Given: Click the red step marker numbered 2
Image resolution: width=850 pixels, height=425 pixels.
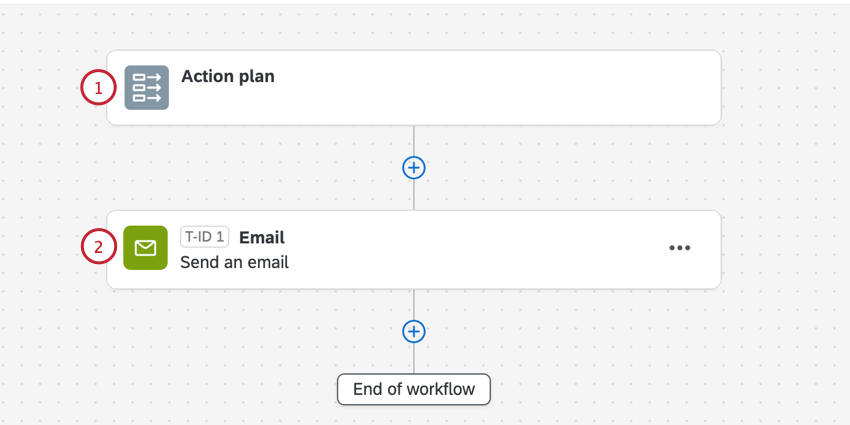Looking at the screenshot, I should tap(98, 247).
